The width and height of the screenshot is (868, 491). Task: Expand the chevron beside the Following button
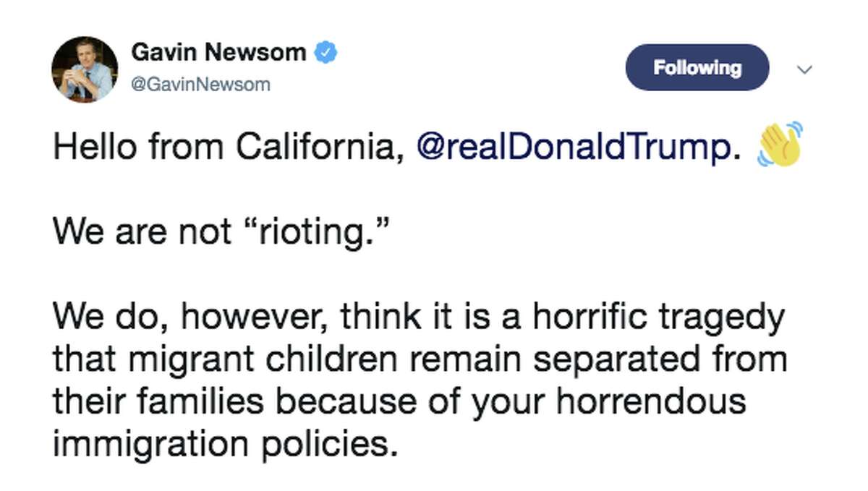pyautogui.click(x=805, y=69)
